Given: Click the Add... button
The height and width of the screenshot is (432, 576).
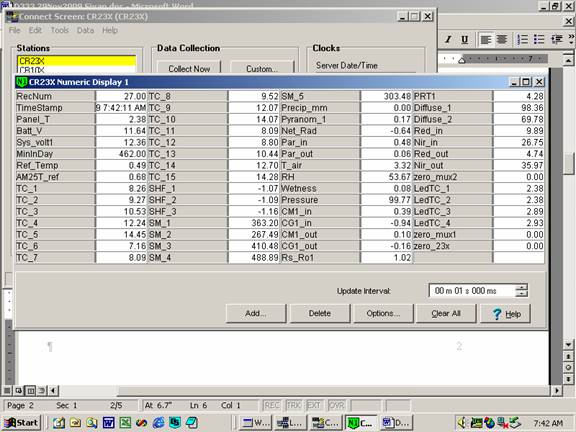Looking at the screenshot, I should pyautogui.click(x=256, y=313).
